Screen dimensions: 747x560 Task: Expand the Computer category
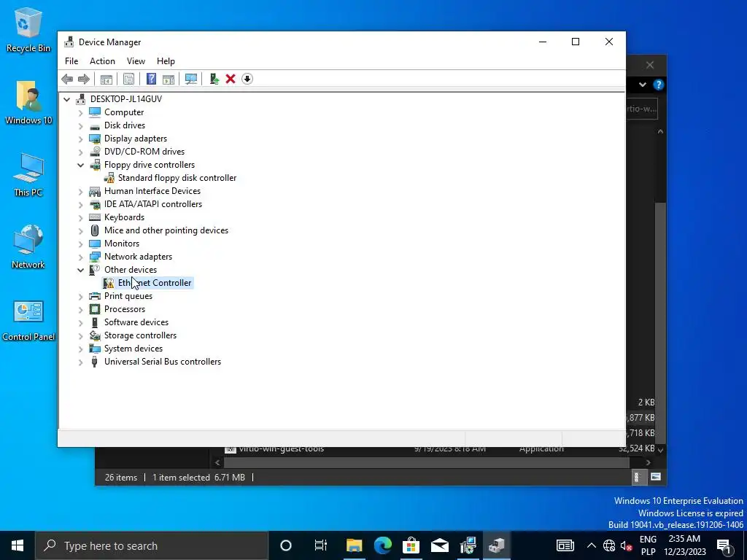click(x=80, y=113)
